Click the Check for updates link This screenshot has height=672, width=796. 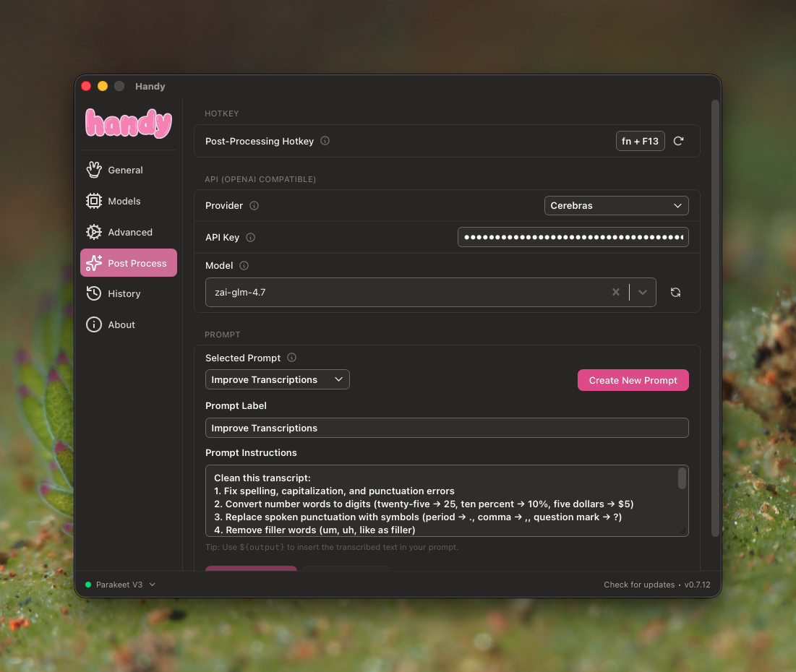pyautogui.click(x=639, y=585)
